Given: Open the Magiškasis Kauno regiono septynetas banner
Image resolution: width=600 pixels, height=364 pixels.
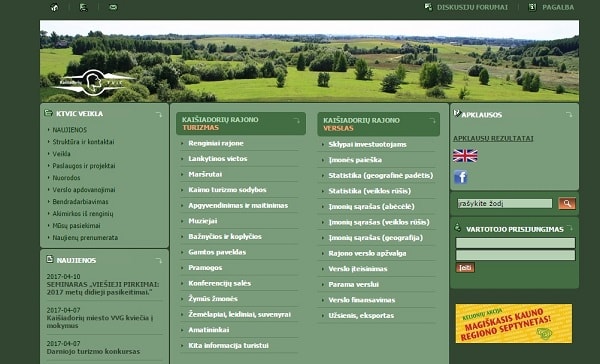Looking at the screenshot, I should click(514, 323).
